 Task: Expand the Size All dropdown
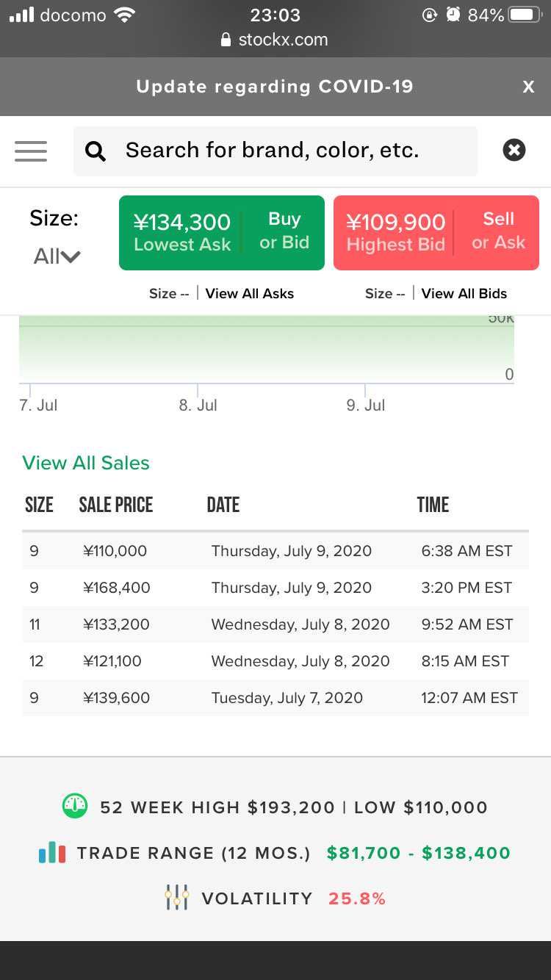(56, 256)
